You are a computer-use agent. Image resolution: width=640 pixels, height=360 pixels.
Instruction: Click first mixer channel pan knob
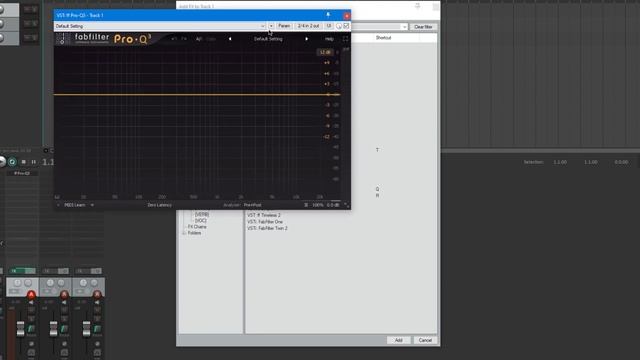click(17, 282)
